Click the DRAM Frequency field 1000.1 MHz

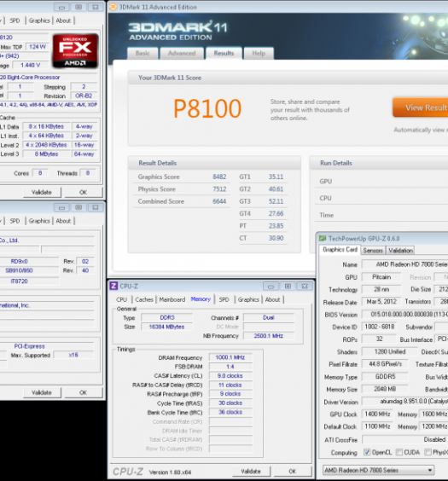pyautogui.click(x=230, y=357)
